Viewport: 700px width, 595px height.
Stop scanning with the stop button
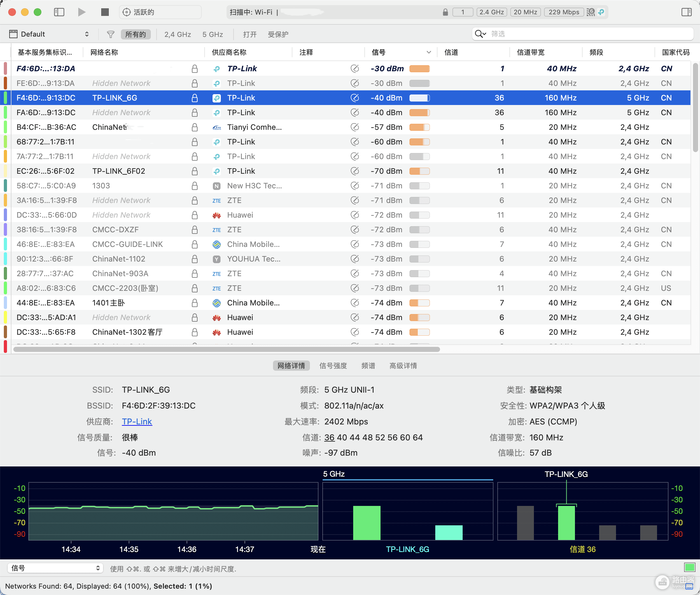(x=105, y=12)
